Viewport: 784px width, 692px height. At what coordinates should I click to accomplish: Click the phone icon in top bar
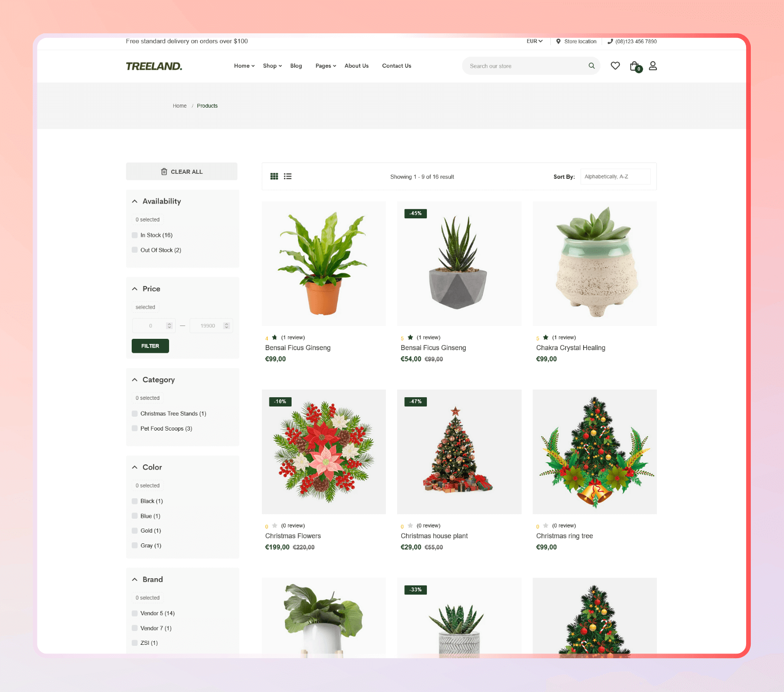[x=610, y=42]
